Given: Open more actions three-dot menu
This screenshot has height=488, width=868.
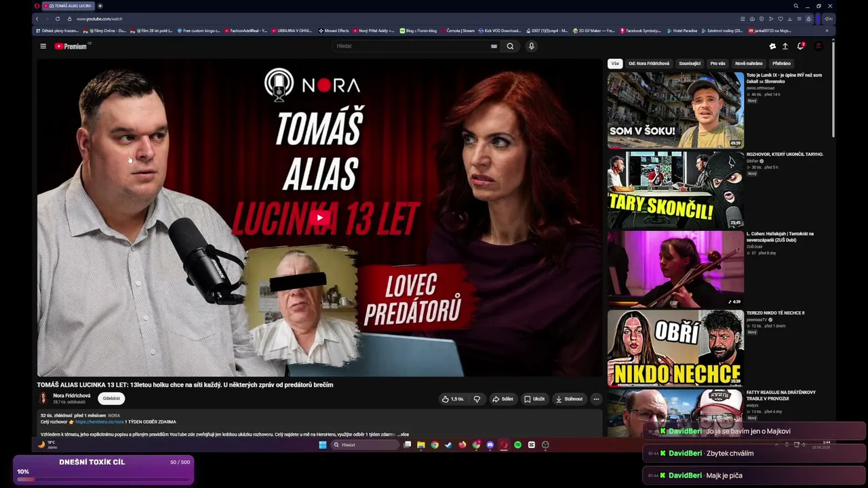Looking at the screenshot, I should point(596,399).
